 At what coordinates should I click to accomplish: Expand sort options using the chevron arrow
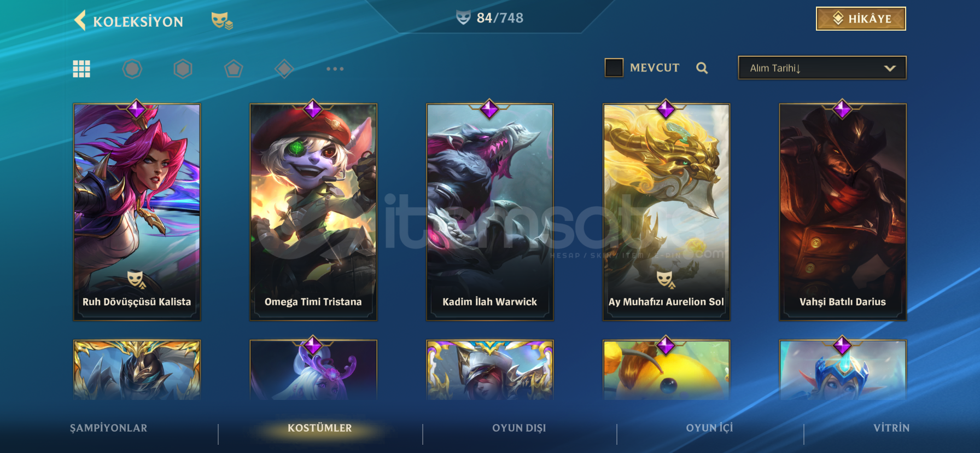click(890, 68)
